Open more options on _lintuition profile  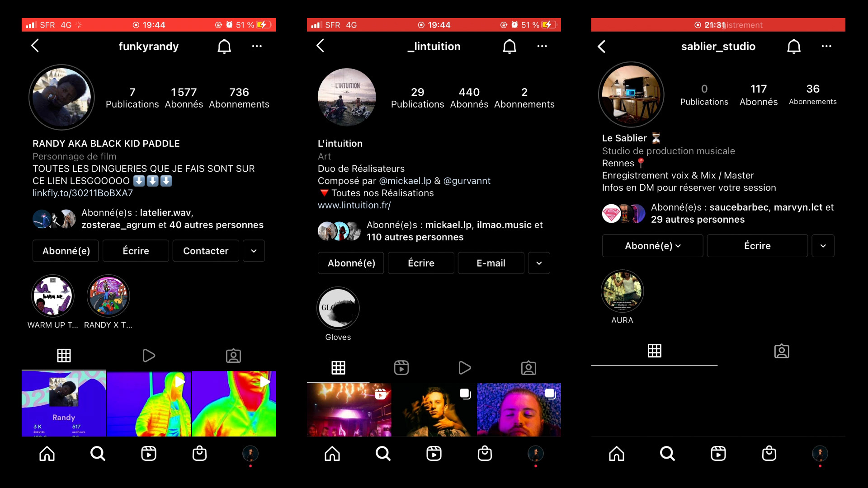[542, 46]
